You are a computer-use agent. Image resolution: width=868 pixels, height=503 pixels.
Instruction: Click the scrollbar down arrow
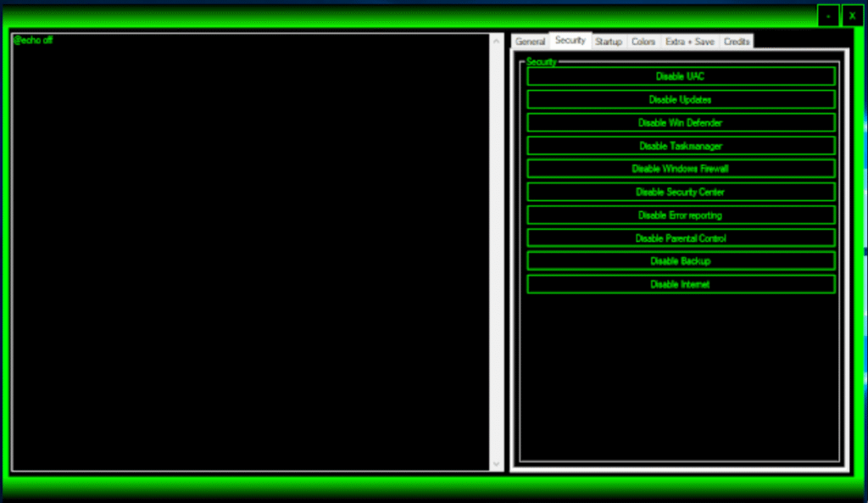pos(495,465)
